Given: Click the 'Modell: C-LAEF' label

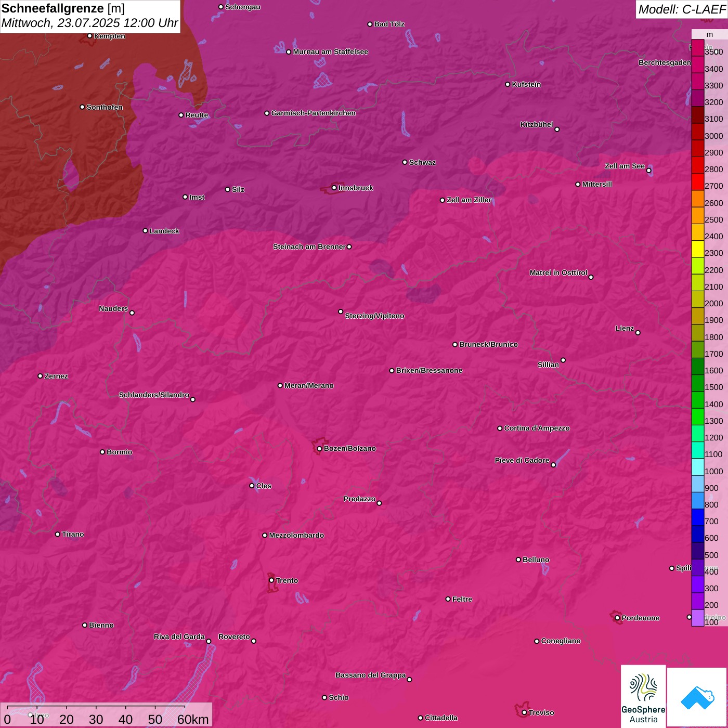Looking at the screenshot, I should point(682,9).
